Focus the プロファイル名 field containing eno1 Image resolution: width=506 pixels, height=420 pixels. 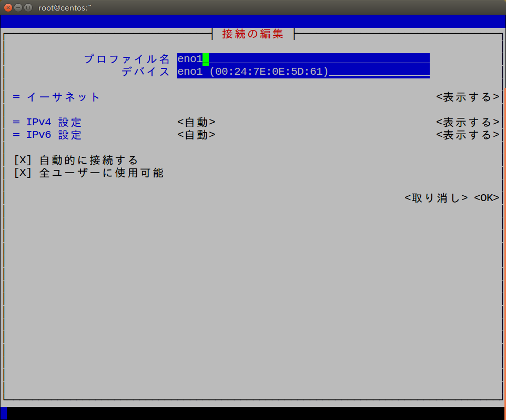click(x=303, y=59)
